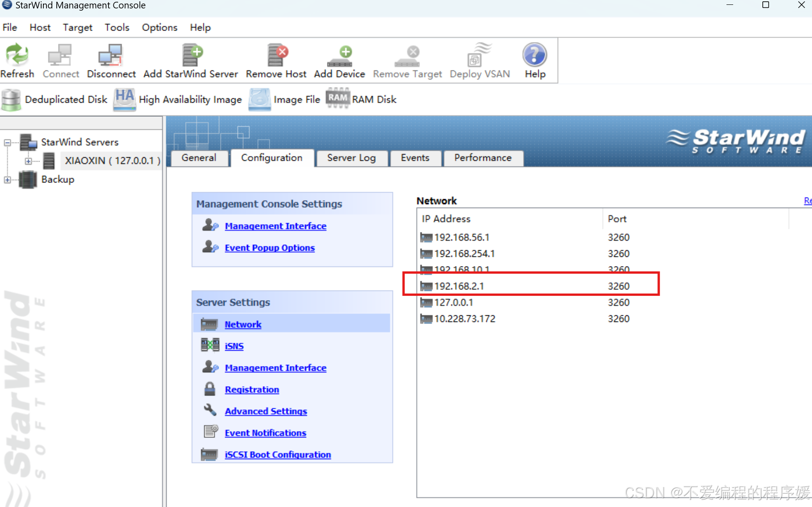Open the Advanced Settings link
The image size is (812, 507).
[x=266, y=411]
